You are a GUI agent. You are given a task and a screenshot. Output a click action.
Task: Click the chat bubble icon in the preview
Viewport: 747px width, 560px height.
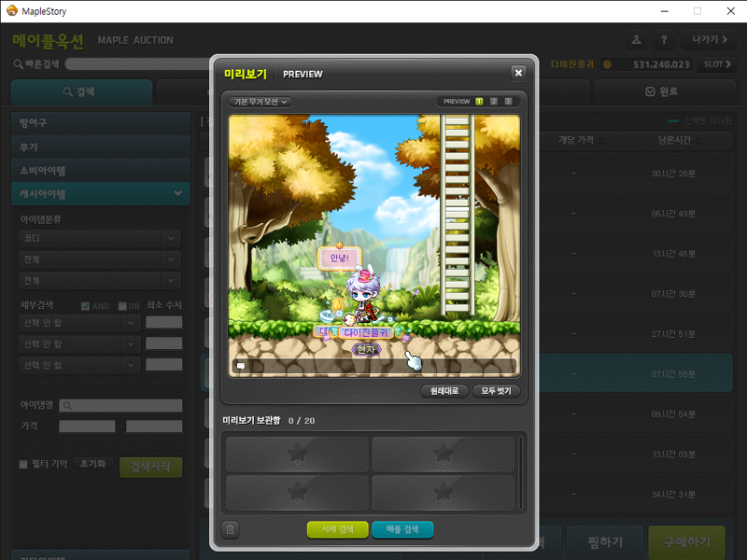click(241, 366)
